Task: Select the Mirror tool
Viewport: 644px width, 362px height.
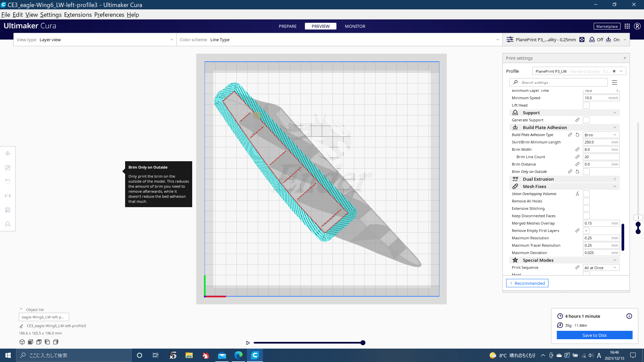Action: [8, 196]
